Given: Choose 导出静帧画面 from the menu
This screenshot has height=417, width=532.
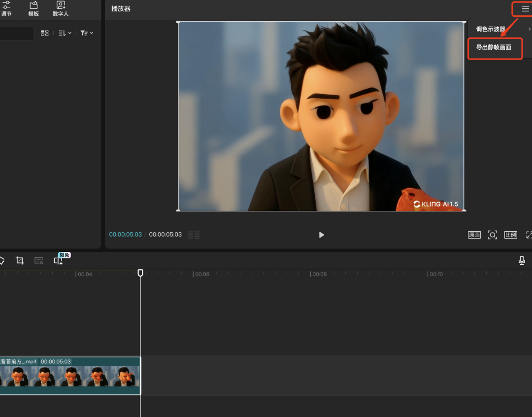Looking at the screenshot, I should [x=495, y=49].
